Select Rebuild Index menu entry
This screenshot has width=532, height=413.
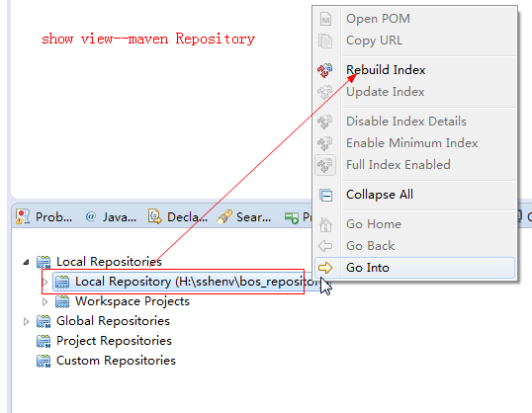[x=414, y=70]
